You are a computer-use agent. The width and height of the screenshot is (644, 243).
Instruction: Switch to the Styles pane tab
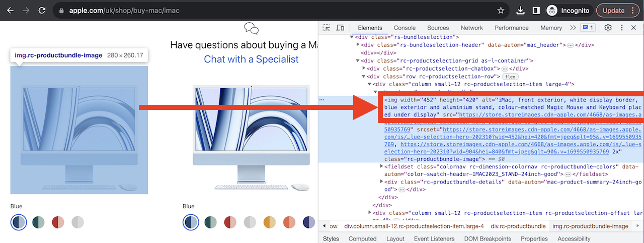tap(331, 238)
